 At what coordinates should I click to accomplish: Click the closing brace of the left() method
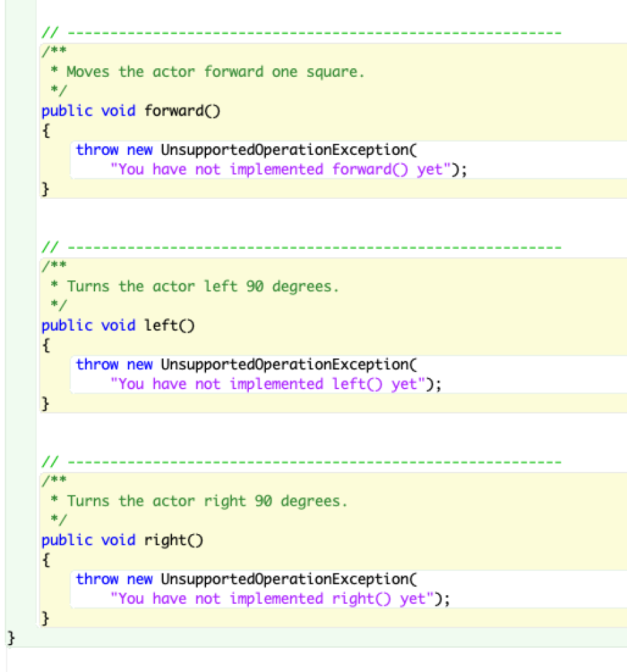coord(45,404)
